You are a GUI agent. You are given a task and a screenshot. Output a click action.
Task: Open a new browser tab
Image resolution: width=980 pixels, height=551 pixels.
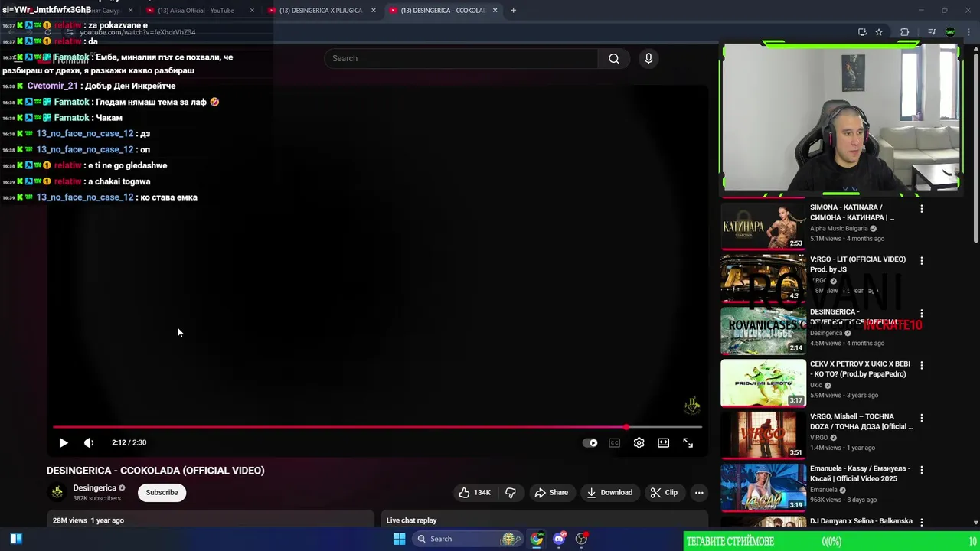pyautogui.click(x=513, y=11)
